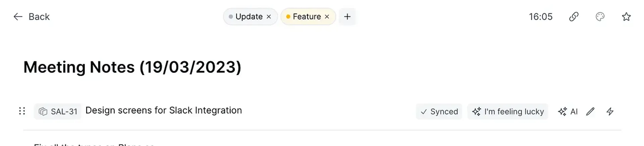Select the Update label chip

click(249, 17)
